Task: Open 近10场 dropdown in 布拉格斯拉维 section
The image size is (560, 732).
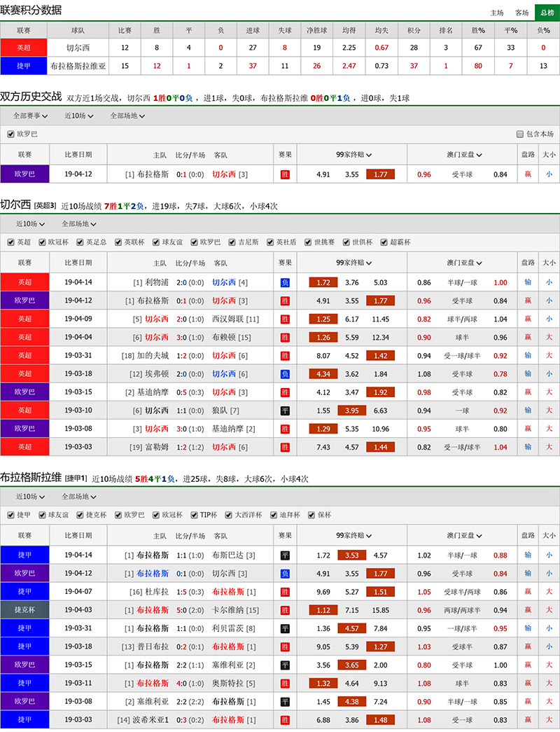Action: click(30, 497)
